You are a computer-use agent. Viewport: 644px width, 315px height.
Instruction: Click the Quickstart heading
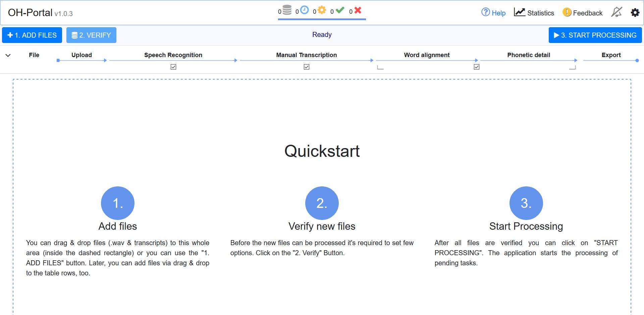(322, 151)
